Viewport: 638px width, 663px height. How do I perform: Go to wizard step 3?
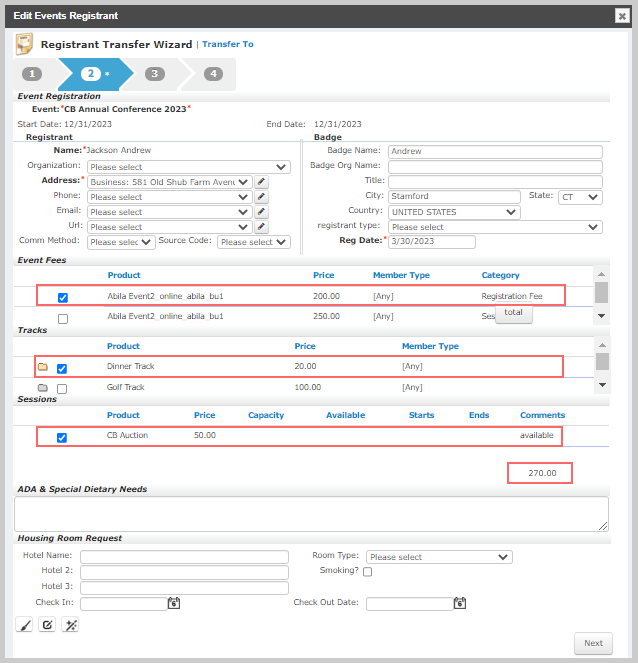[x=155, y=74]
